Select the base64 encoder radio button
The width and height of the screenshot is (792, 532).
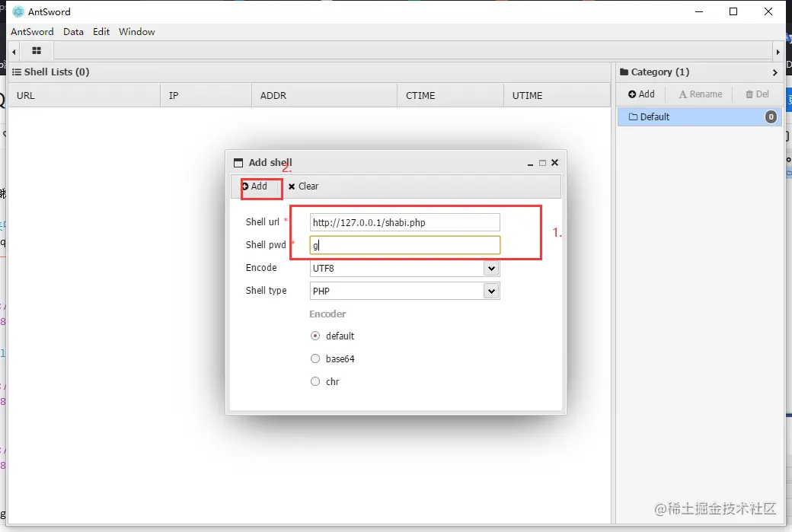[315, 358]
